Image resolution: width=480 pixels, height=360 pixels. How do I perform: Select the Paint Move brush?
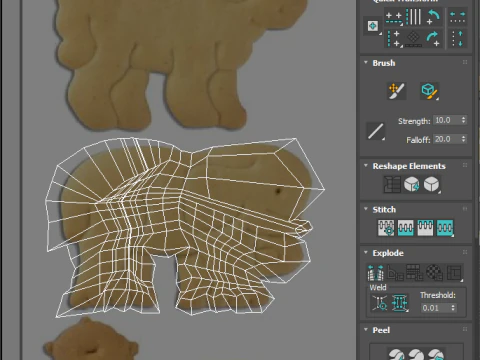click(396, 91)
